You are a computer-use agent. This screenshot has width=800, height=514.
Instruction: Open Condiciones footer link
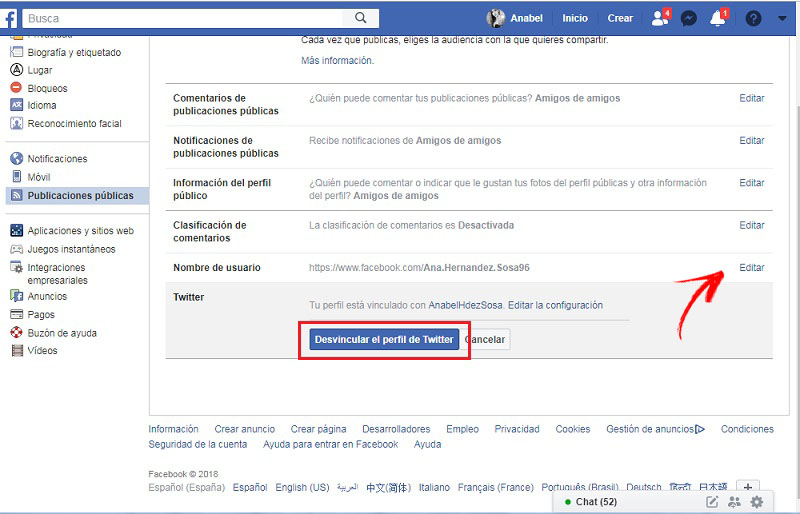point(747,429)
